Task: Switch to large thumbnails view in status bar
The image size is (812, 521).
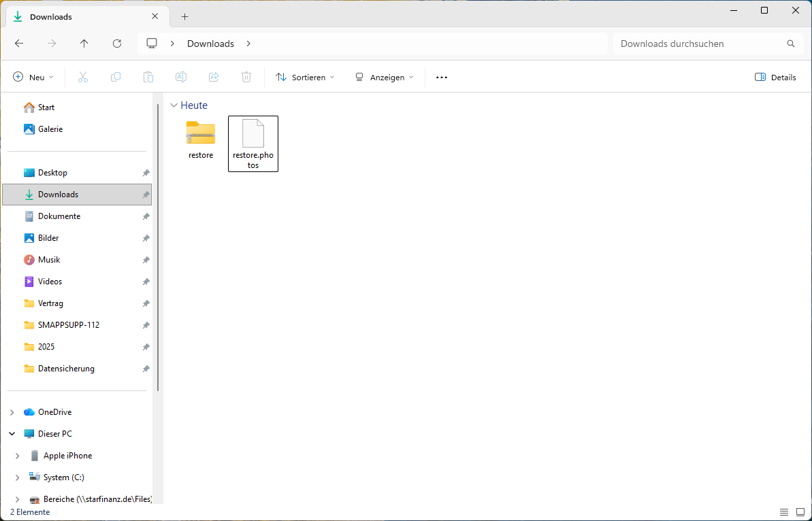Action: pos(800,512)
